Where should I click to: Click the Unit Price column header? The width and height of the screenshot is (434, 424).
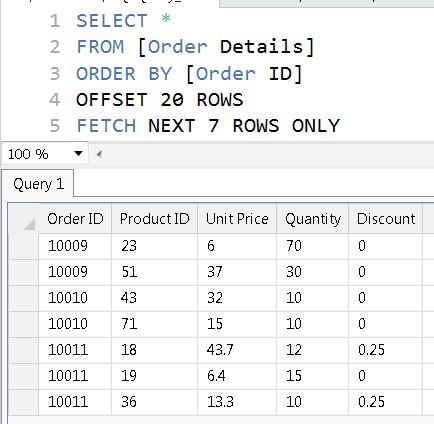(237, 219)
